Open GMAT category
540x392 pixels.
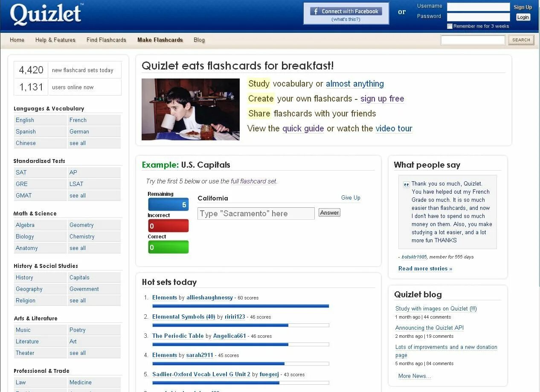(24, 196)
